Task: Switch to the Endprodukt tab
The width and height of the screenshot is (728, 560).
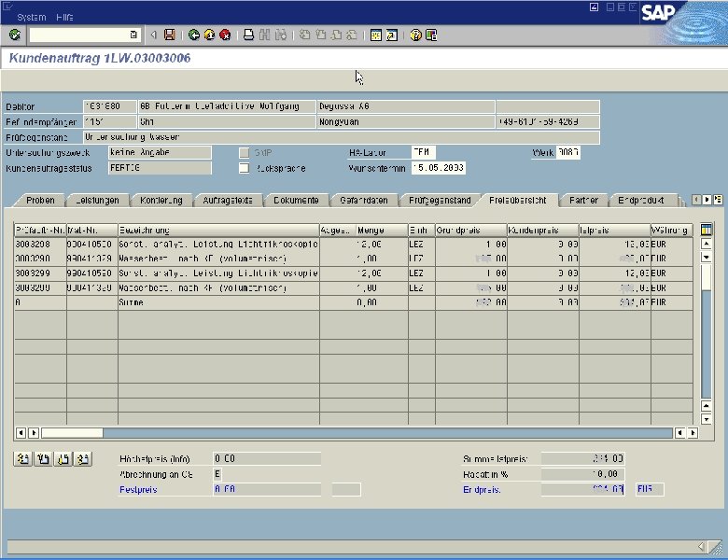Action: pos(640,200)
